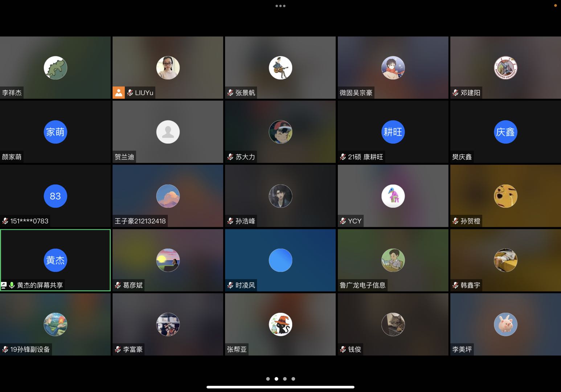Screen dimensions: 561x392
Task: Click the green active microphone icon for 黄杰
Action: click(x=12, y=285)
